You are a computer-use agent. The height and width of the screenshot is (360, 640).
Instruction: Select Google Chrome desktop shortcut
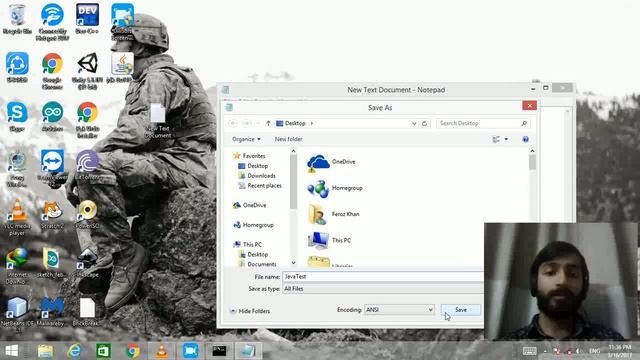(x=52, y=71)
